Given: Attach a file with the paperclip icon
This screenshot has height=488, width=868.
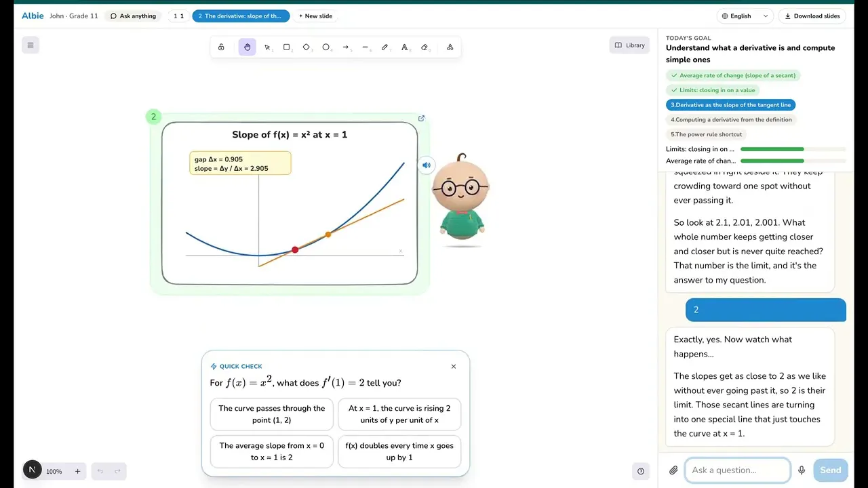Looking at the screenshot, I should coord(673,470).
